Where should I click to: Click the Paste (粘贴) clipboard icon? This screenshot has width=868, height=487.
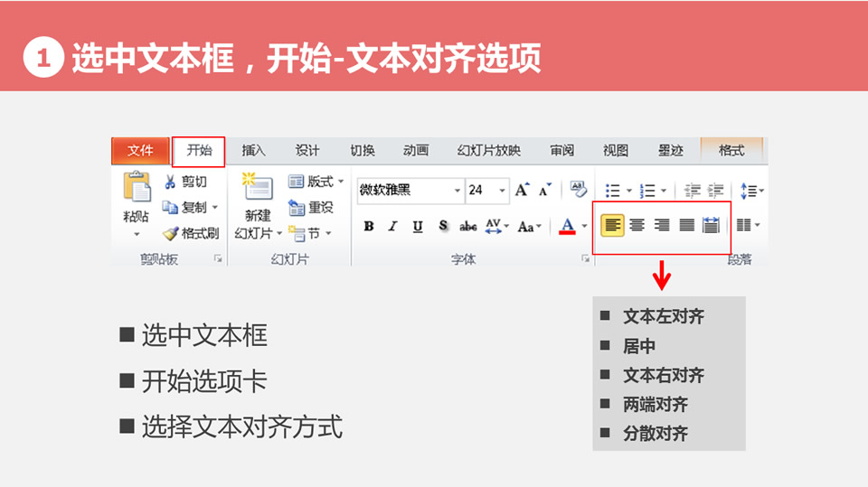tap(137, 192)
